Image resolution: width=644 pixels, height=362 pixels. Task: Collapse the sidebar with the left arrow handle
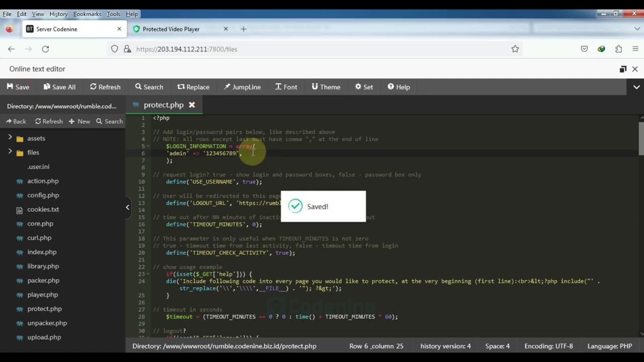(x=127, y=207)
